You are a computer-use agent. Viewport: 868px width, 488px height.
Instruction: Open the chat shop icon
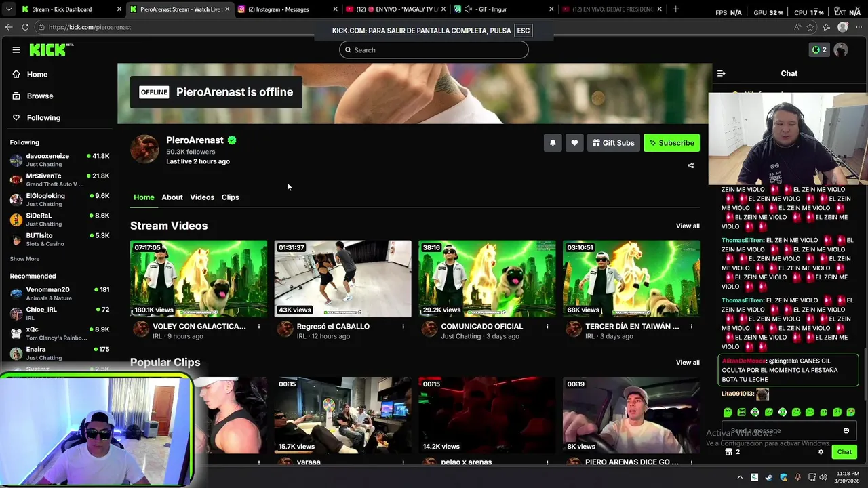[729, 452]
